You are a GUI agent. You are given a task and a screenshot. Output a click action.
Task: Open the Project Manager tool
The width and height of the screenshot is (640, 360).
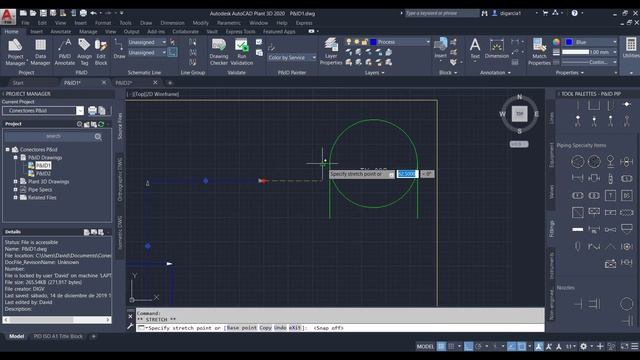pos(15,52)
